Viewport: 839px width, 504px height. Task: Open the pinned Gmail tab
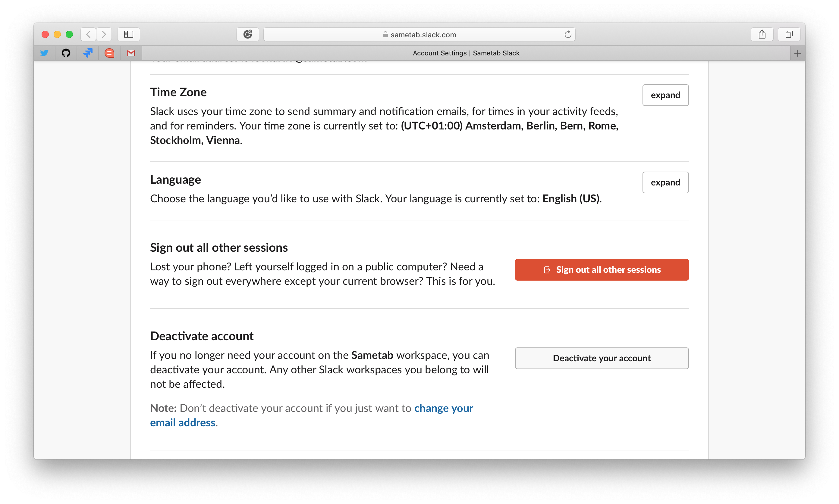pos(131,53)
